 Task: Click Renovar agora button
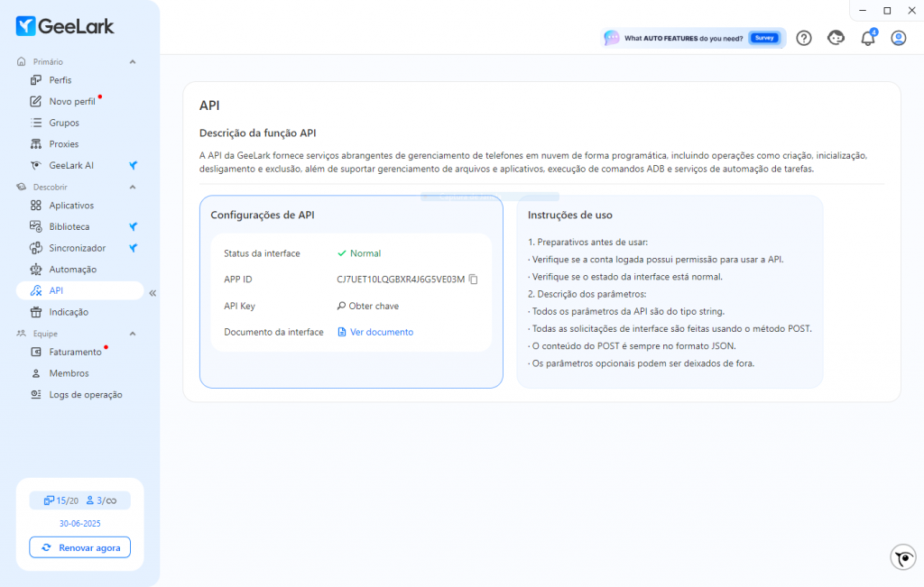pos(79,547)
